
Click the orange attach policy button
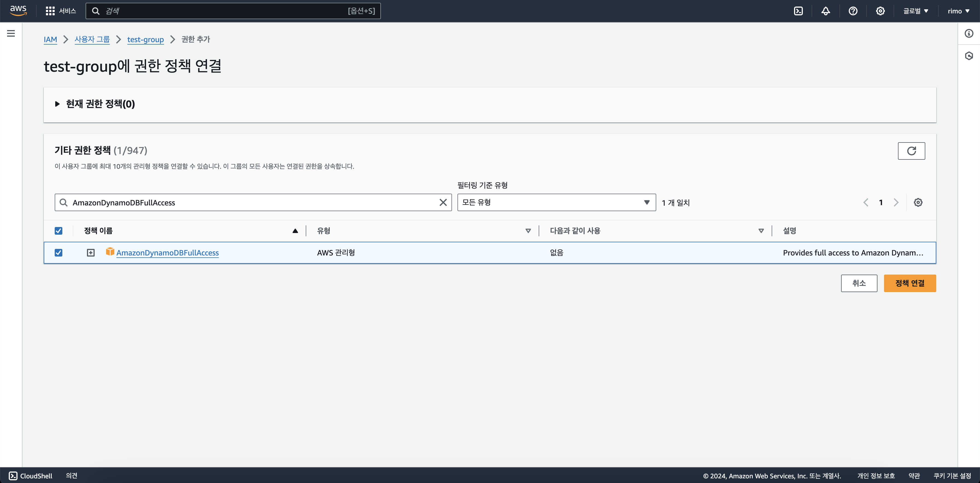[910, 283]
